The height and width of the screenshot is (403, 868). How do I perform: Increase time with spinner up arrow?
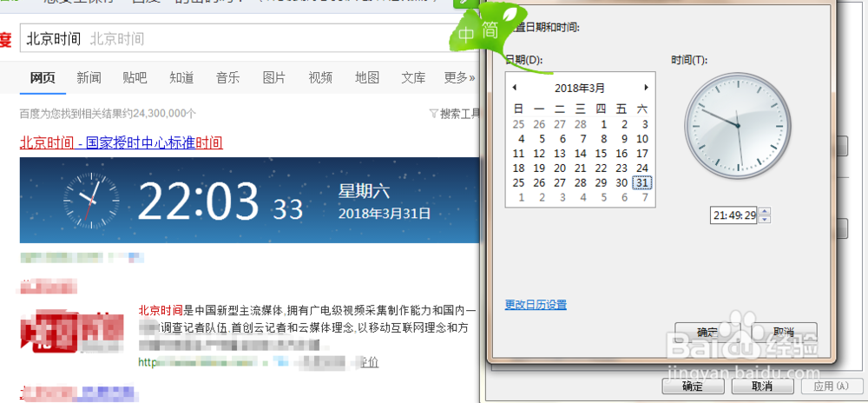coord(765,211)
